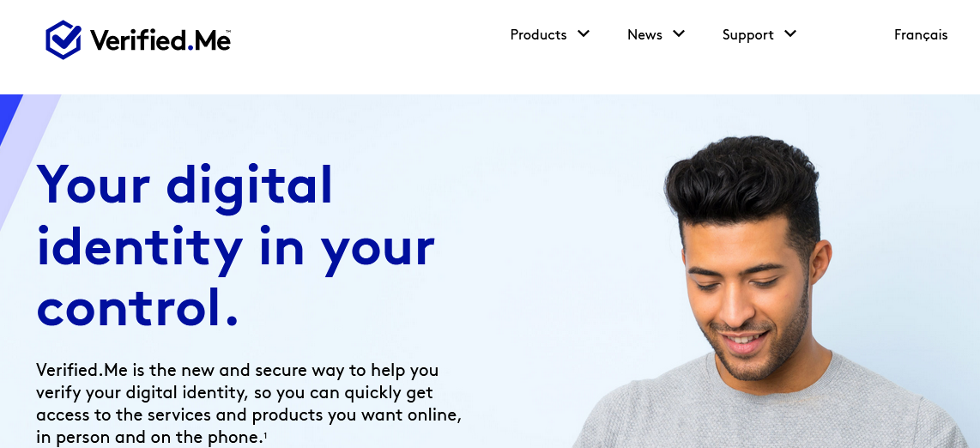Open the News menu
The height and width of the screenshot is (448, 980).
coord(644,35)
